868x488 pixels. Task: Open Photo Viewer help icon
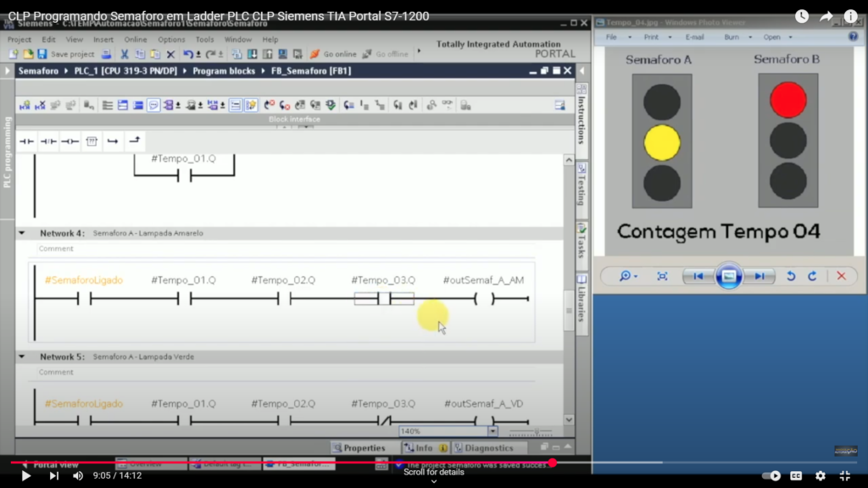click(x=853, y=37)
